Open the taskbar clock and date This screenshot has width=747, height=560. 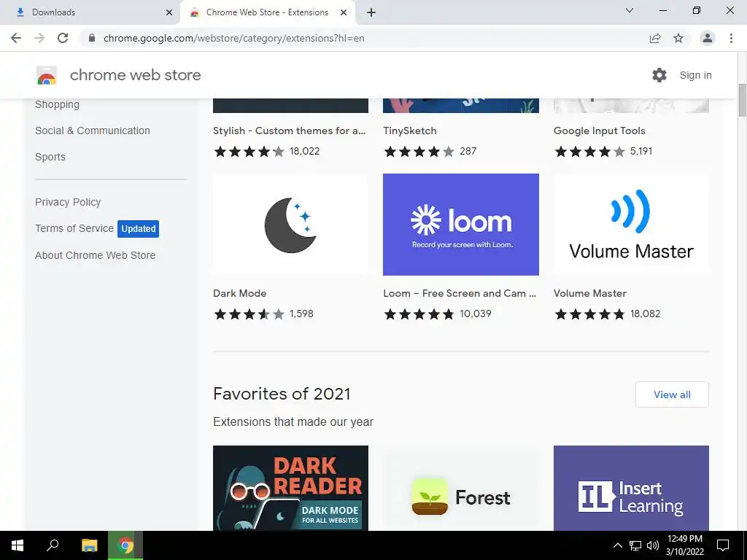pos(684,545)
